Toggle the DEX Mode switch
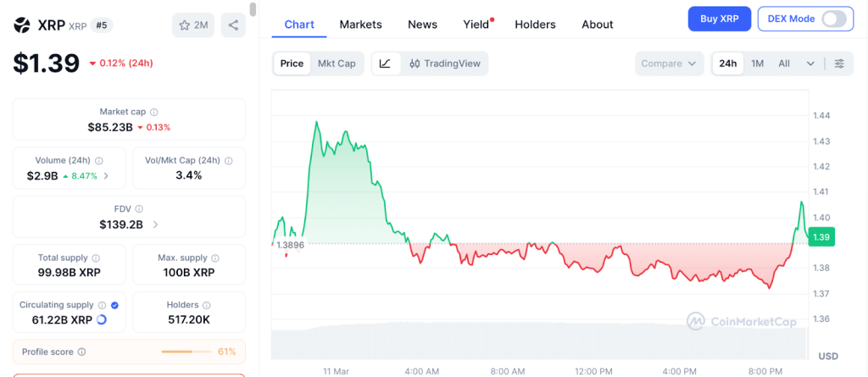The width and height of the screenshot is (868, 377). tap(834, 19)
